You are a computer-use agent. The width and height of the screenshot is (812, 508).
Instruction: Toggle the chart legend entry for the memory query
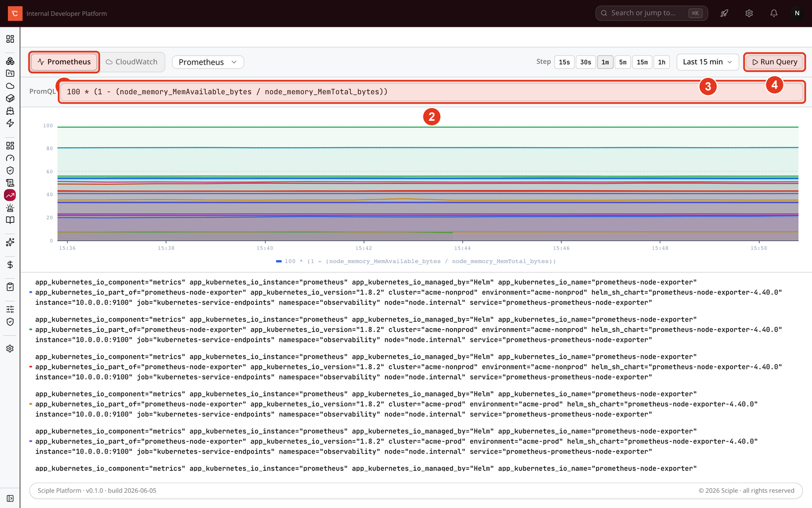click(416, 261)
